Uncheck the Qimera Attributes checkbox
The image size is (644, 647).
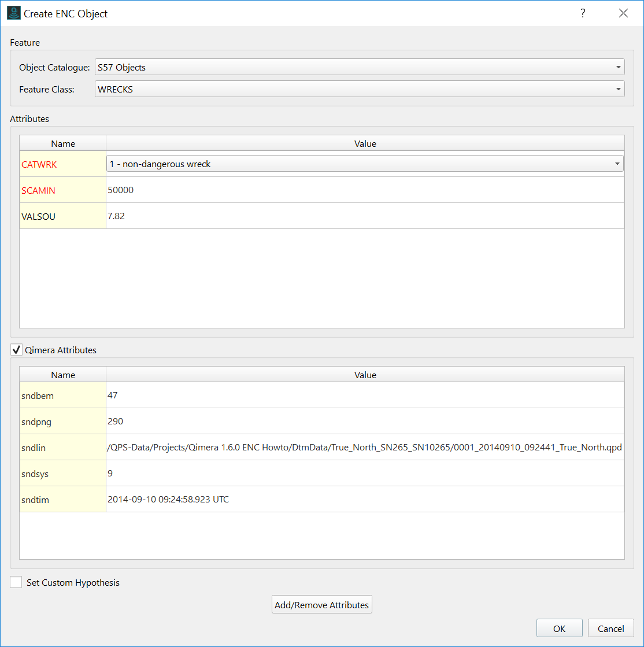16,350
